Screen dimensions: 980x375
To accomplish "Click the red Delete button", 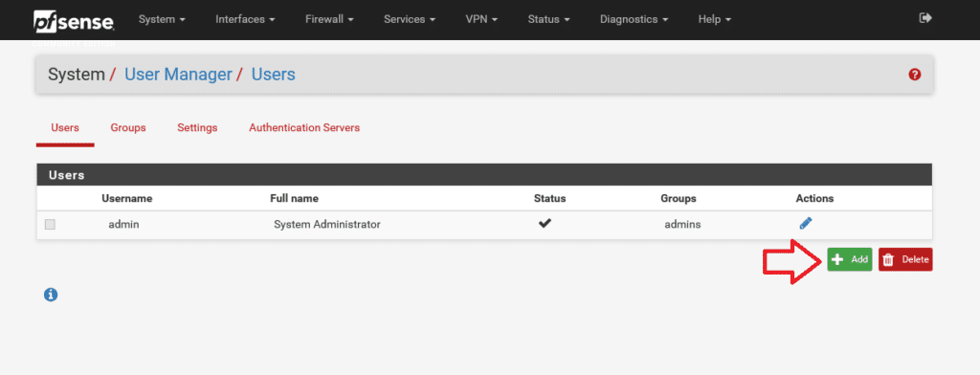I will point(905,259).
